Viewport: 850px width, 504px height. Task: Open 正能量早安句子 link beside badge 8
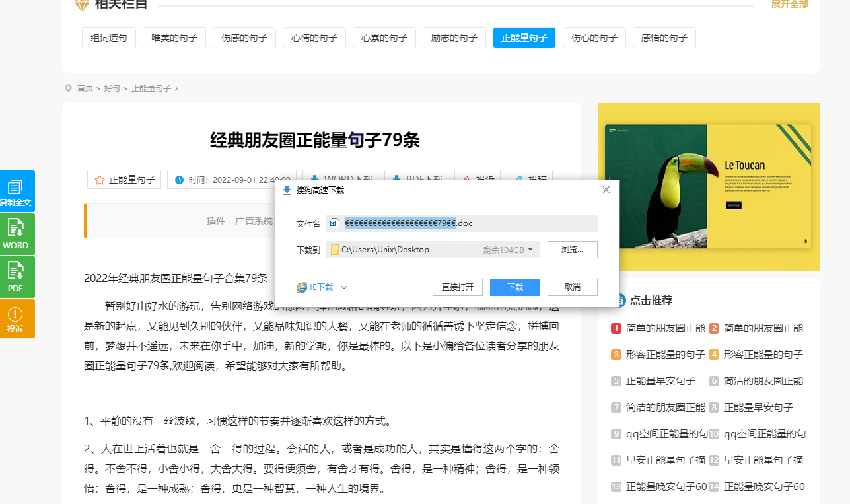(758, 408)
